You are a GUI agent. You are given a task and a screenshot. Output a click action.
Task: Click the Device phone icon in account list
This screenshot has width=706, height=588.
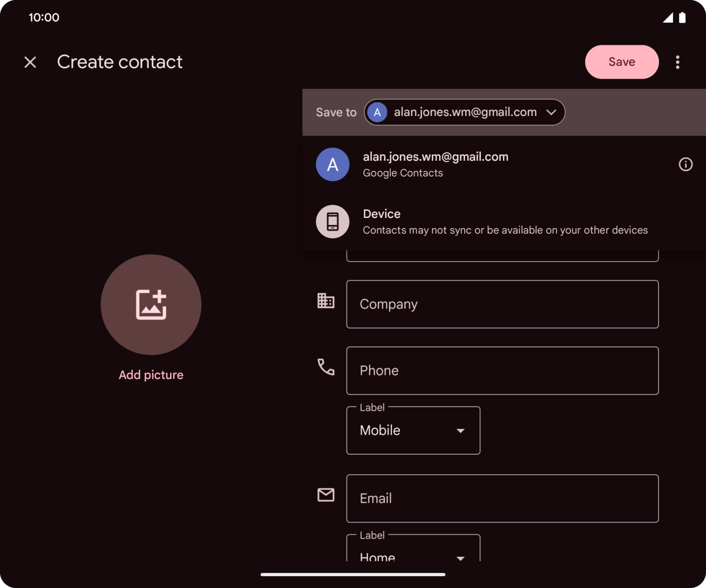point(332,221)
